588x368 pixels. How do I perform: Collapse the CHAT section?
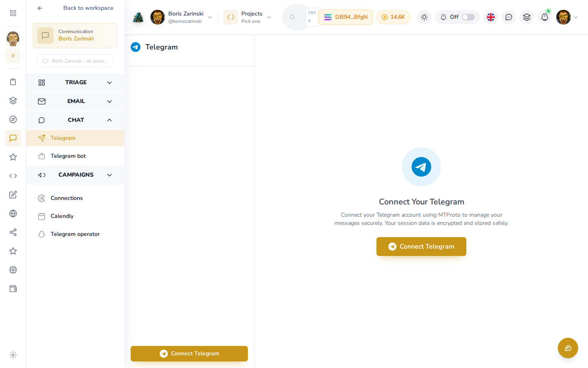coord(75,120)
